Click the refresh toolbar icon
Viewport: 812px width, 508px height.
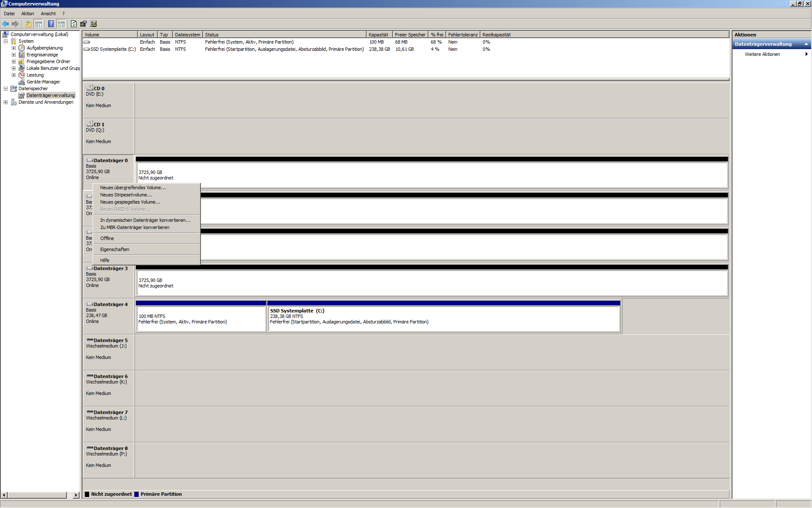point(74,24)
